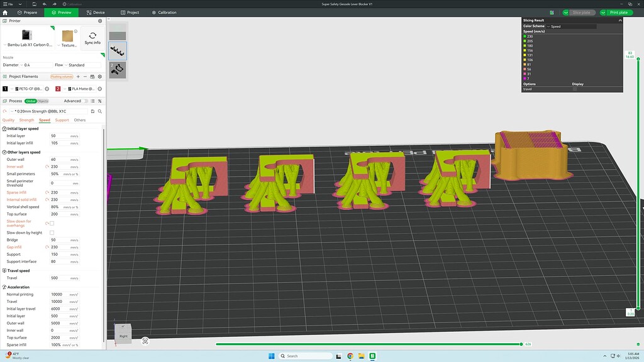Switch process scope to Objects
This screenshot has width=644, height=362.
click(x=43, y=101)
